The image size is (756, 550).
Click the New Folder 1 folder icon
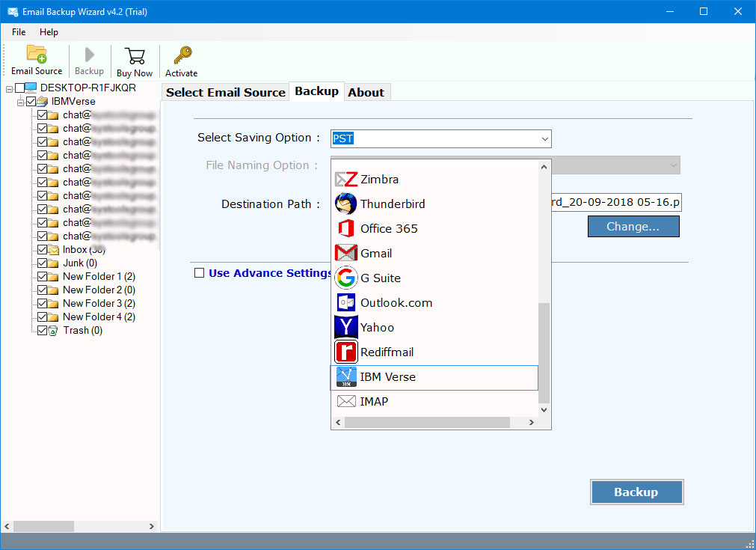point(53,277)
